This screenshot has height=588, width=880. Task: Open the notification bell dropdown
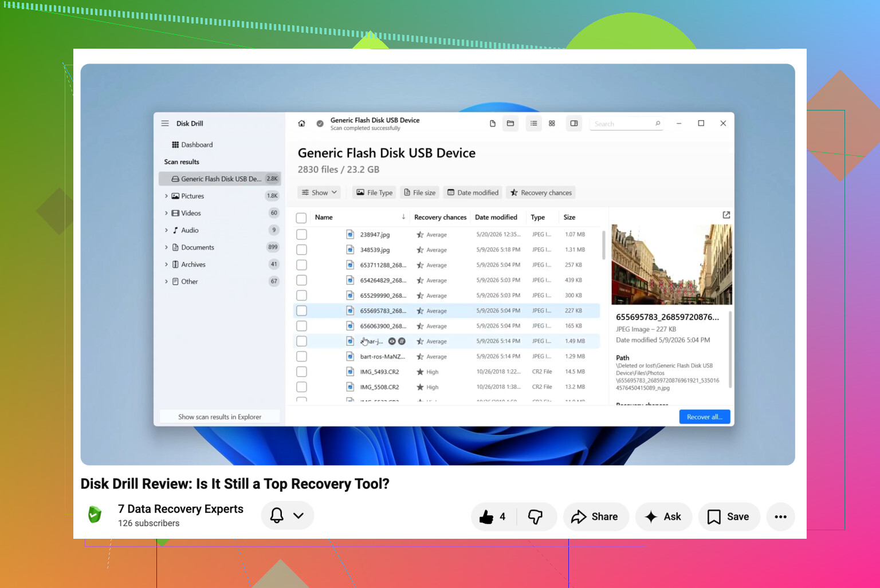point(287,516)
